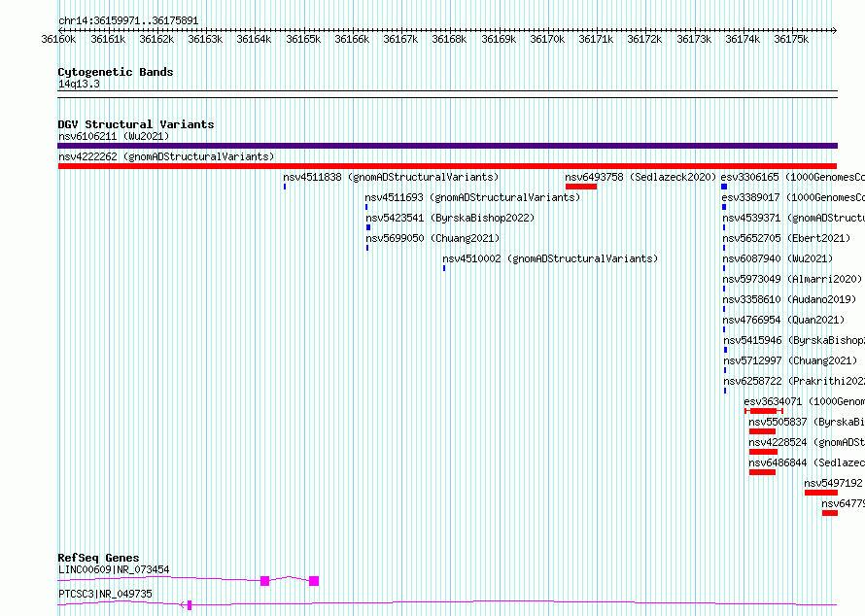Select red bar under nsv4228524
The image size is (865, 616).
click(x=764, y=452)
